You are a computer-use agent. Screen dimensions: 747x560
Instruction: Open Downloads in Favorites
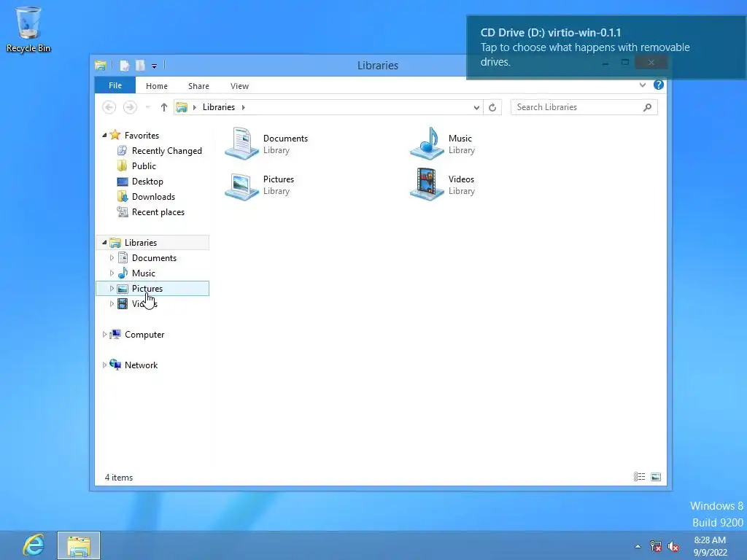(x=153, y=197)
